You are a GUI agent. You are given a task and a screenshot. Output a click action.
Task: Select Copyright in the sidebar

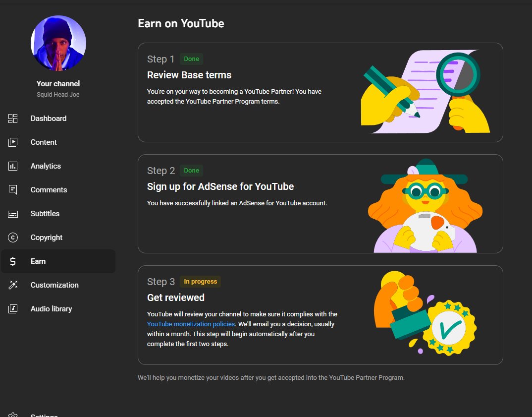(x=47, y=238)
